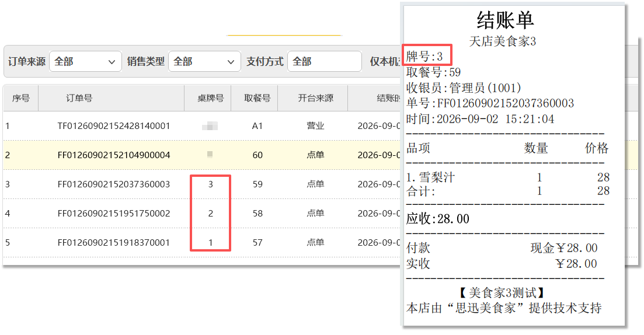Click the 结账单 receipt title
644x335 pixels.
coord(505,20)
